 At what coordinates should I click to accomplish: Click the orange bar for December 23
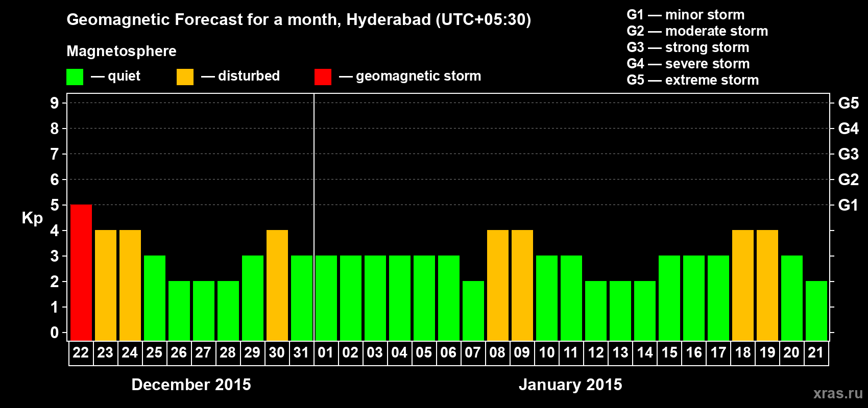tap(106, 286)
